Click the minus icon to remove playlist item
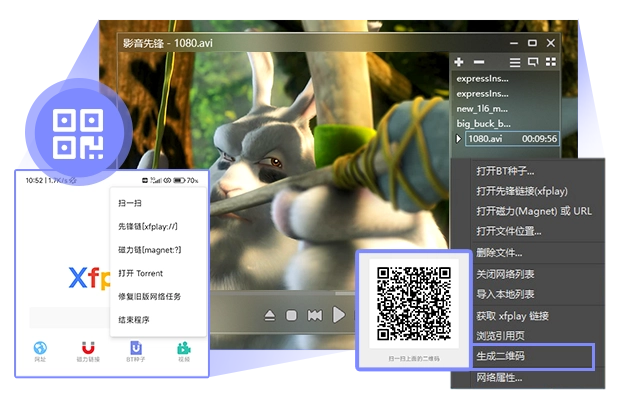Image resolution: width=619 pixels, height=415 pixels. 478,62
